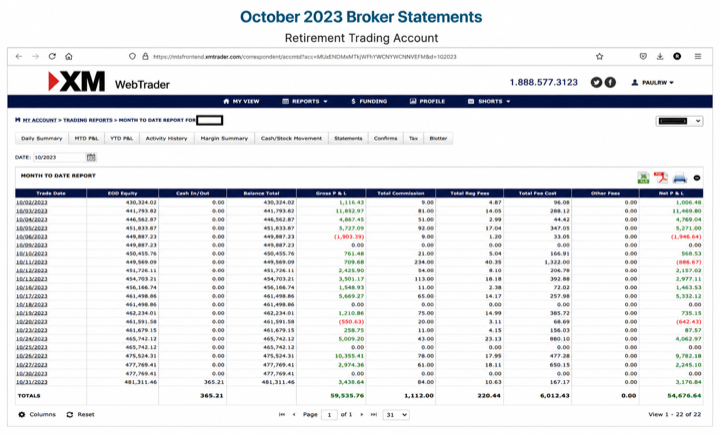This screenshot has height=434, width=720.
Task: Sort by Gross P & L column header
Action: click(x=331, y=193)
